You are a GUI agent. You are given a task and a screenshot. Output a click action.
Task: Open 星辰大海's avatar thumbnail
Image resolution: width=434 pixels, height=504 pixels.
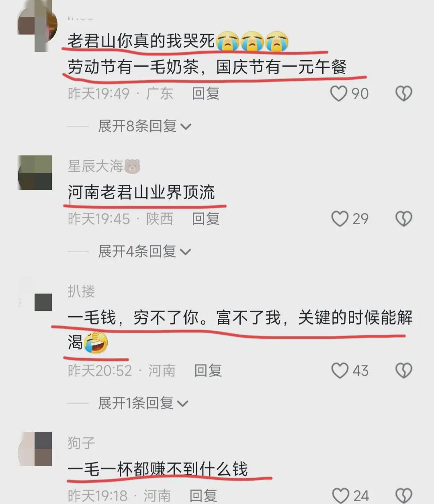[35, 173]
